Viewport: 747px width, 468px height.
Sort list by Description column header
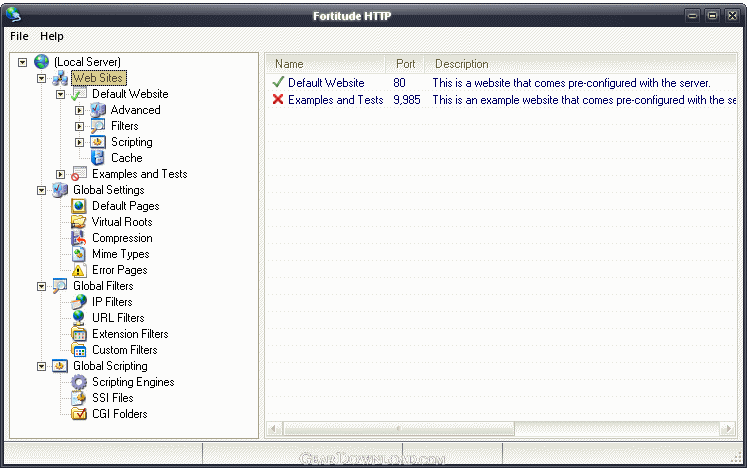pyautogui.click(x=580, y=64)
